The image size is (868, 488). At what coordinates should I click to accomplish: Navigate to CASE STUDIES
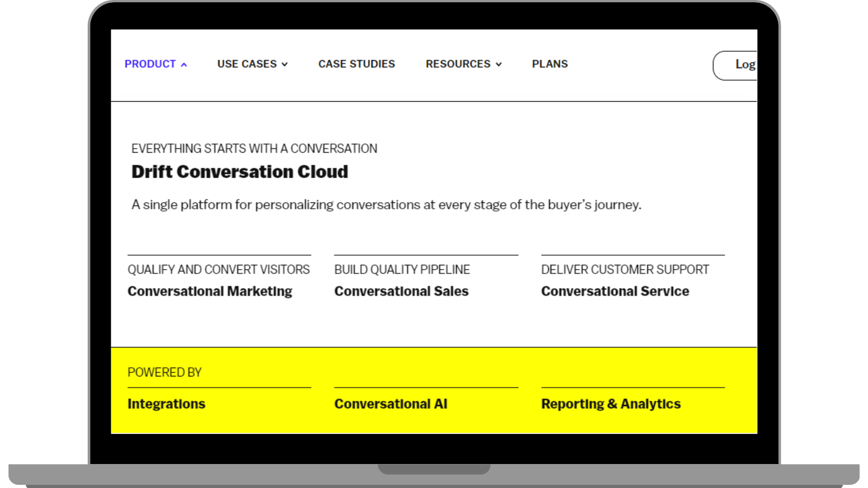pyautogui.click(x=357, y=64)
